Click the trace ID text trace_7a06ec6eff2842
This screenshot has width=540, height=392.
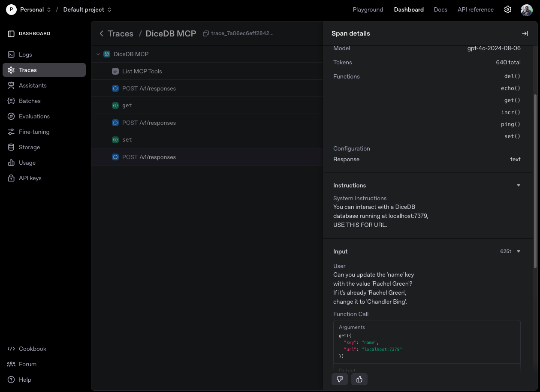pos(242,33)
